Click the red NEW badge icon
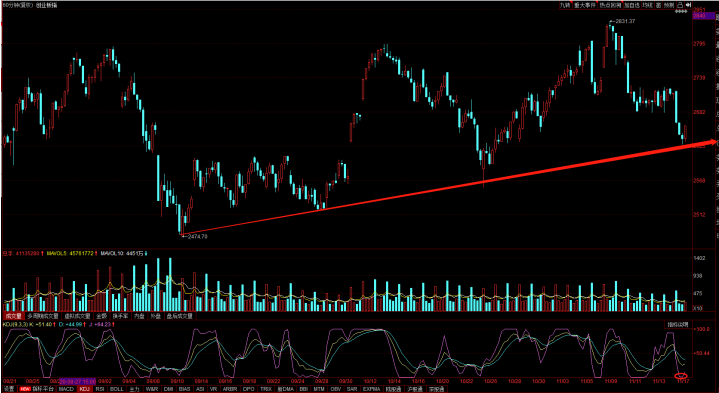The image size is (719, 393). (25, 389)
